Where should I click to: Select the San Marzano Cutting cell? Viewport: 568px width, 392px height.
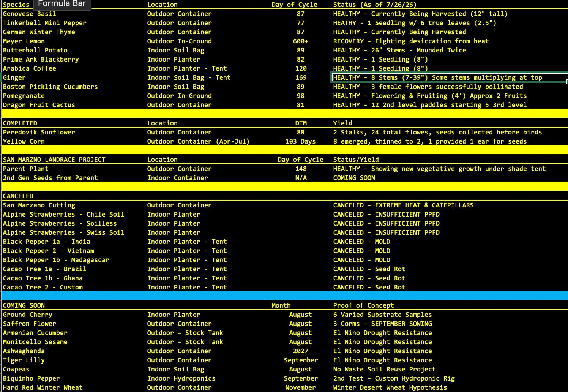tap(39, 205)
